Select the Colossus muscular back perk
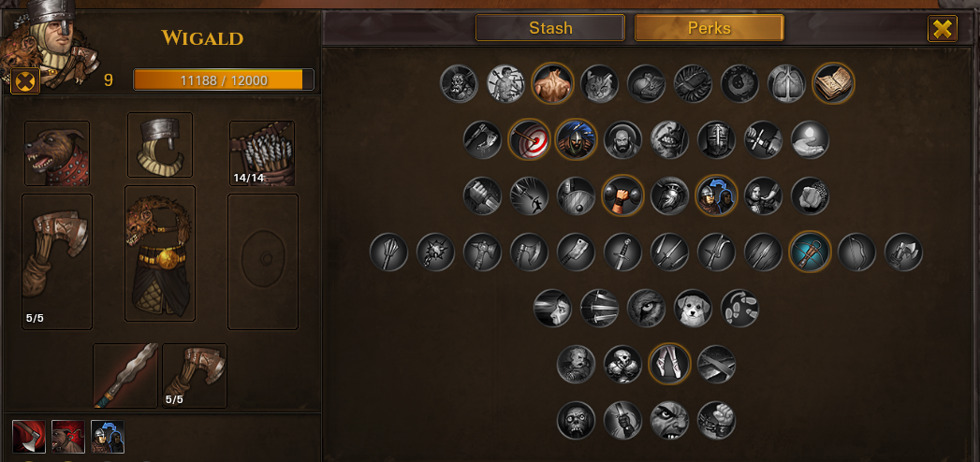Viewport: 980px width, 462px height. click(x=552, y=83)
